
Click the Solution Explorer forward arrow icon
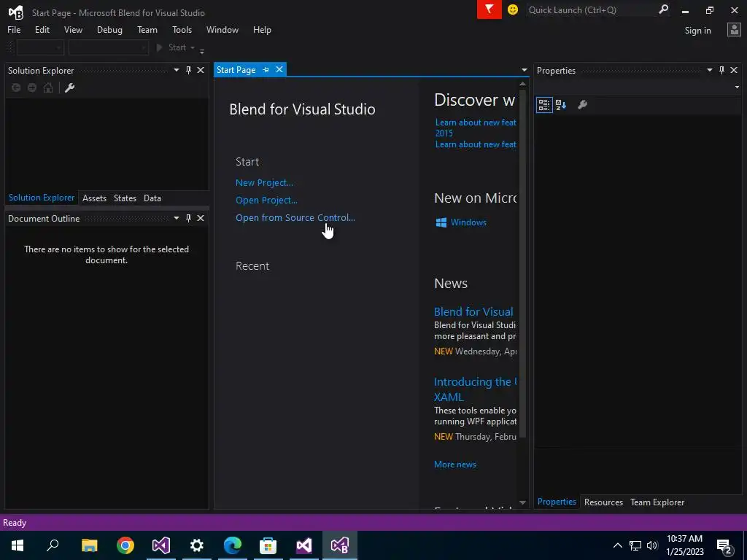(32, 87)
